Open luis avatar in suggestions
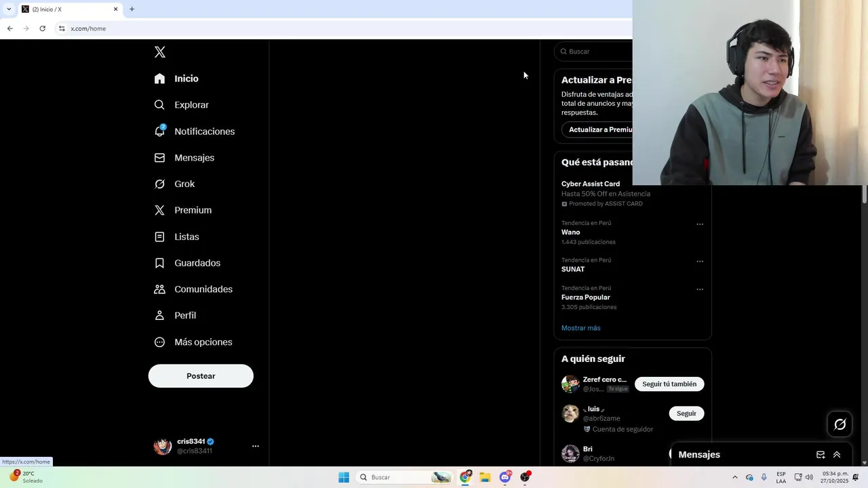This screenshot has width=868, height=488. pos(570,413)
